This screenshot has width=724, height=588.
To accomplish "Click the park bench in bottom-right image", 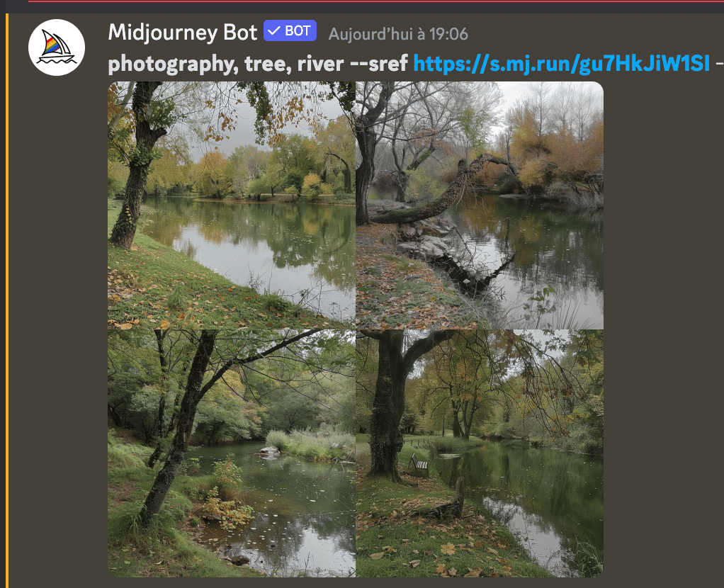I will (419, 465).
